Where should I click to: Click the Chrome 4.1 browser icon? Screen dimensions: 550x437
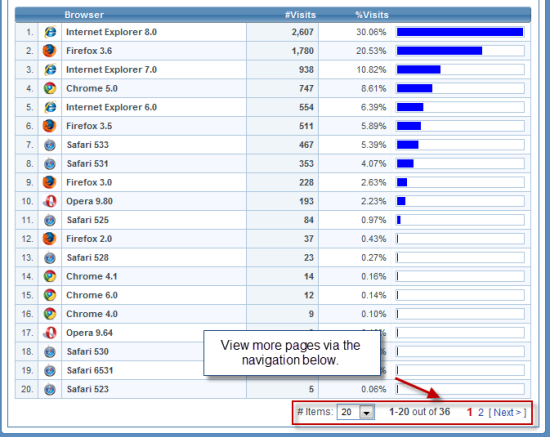(50, 276)
